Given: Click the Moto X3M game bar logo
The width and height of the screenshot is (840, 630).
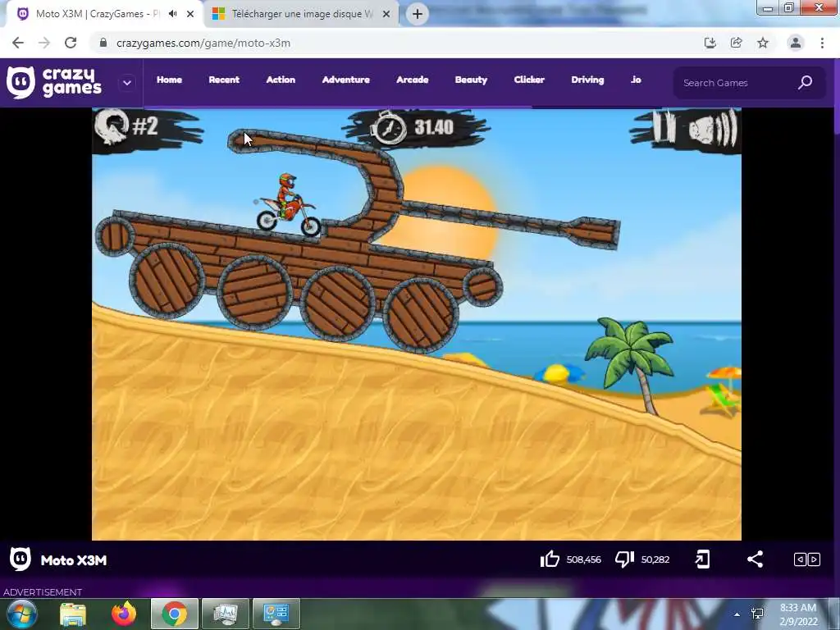Looking at the screenshot, I should pyautogui.click(x=21, y=559).
